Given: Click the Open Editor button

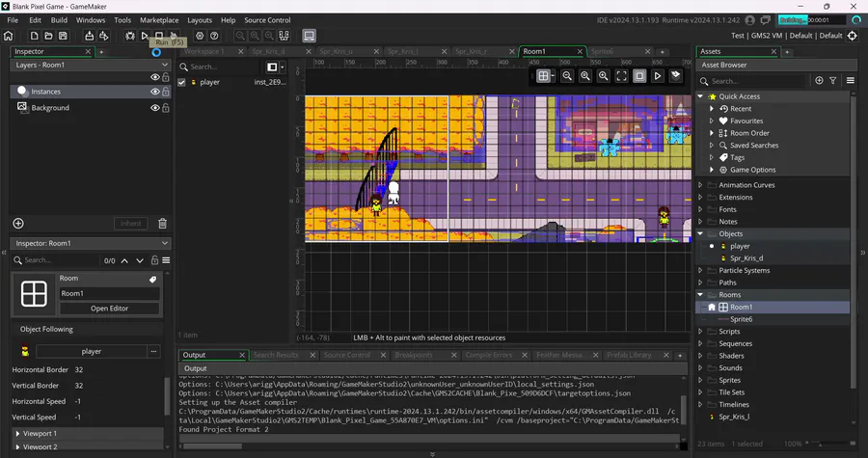Looking at the screenshot, I should (110, 309).
